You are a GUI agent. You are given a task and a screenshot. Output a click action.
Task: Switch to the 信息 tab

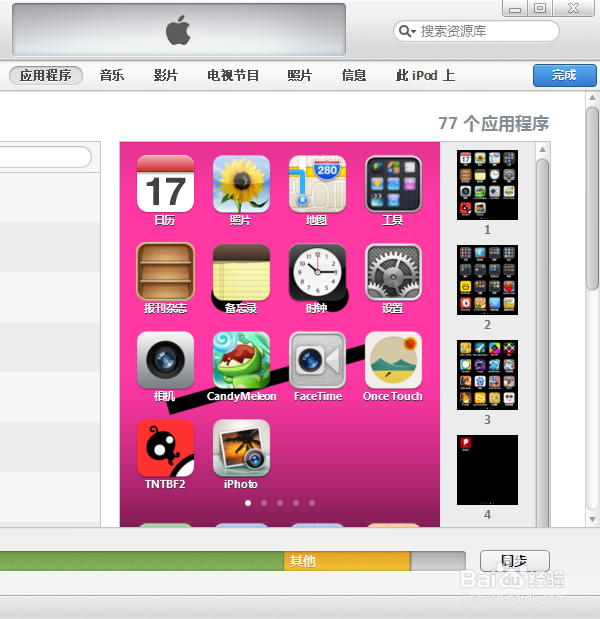pyautogui.click(x=354, y=75)
